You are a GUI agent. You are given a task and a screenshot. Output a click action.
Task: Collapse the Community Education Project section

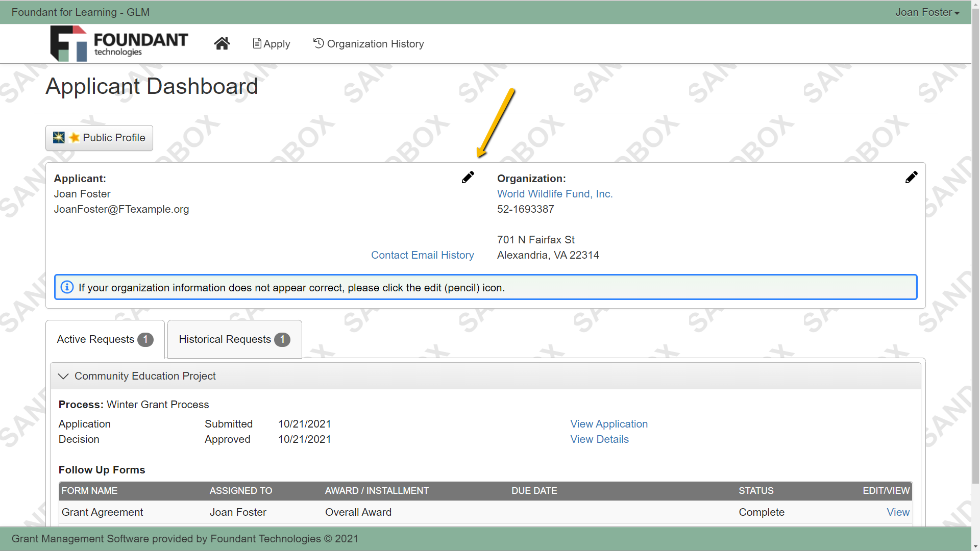point(63,376)
